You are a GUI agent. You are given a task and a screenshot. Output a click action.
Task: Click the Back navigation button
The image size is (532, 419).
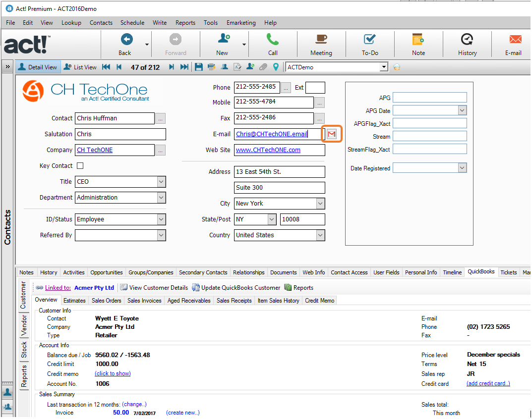pyautogui.click(x=126, y=45)
